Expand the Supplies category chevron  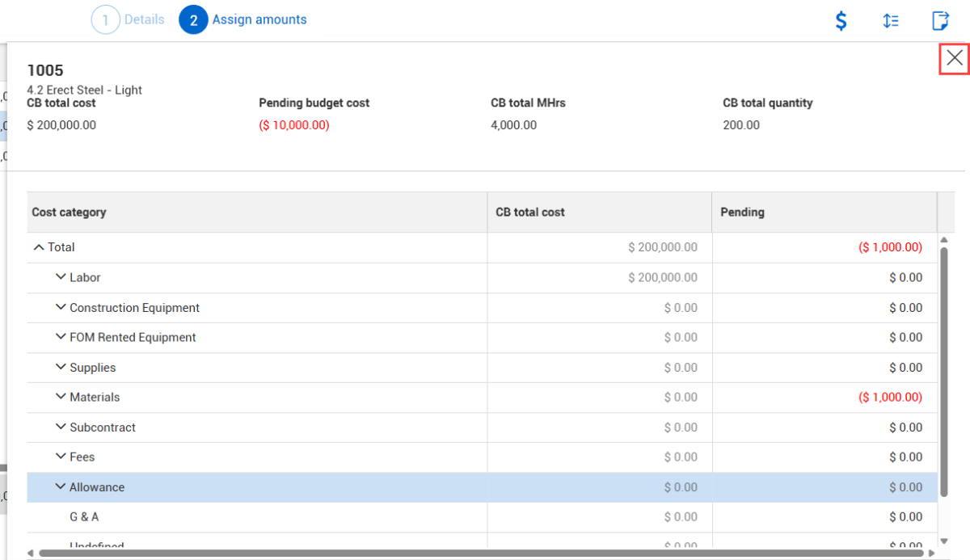point(61,367)
